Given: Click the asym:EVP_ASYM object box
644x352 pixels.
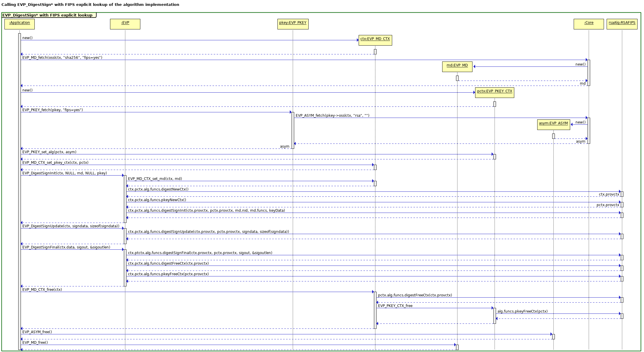Looking at the screenshot, I should [x=553, y=125].
